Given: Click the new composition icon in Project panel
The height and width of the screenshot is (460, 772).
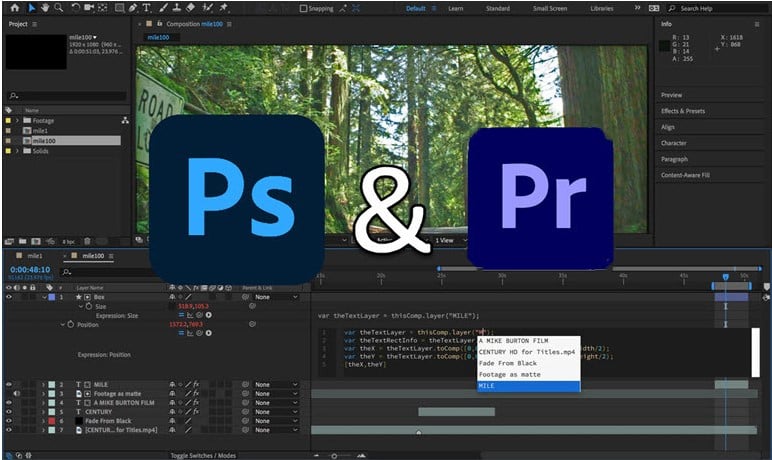Looking at the screenshot, I should [x=36, y=241].
